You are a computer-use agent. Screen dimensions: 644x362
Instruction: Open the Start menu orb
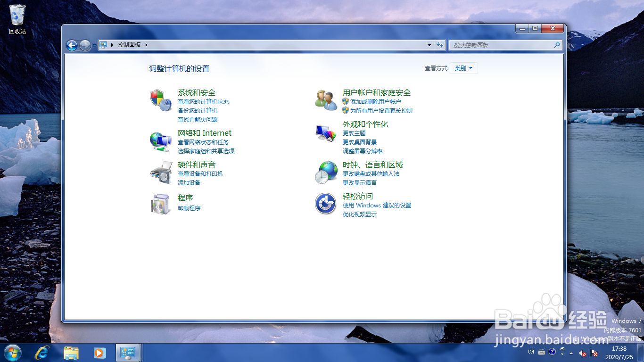coord(12,352)
